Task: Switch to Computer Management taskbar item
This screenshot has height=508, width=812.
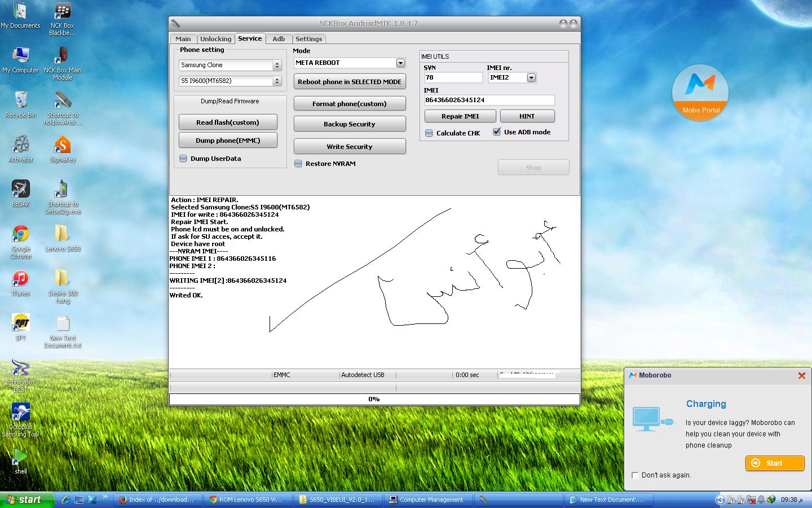Action: (x=429, y=500)
